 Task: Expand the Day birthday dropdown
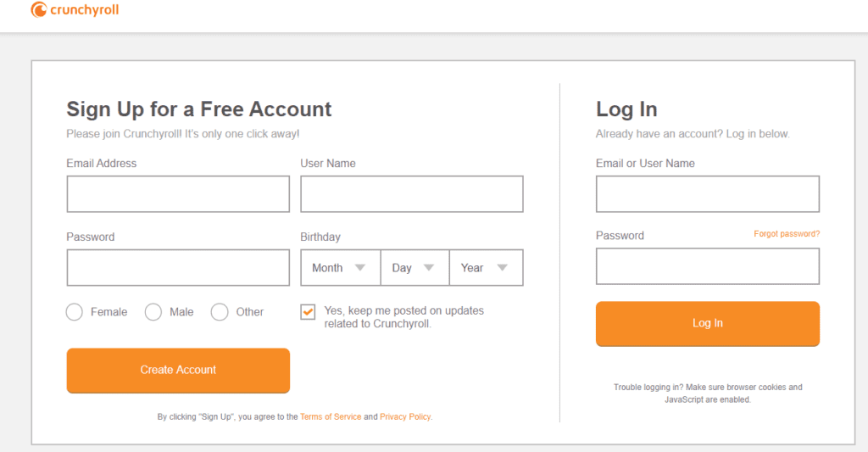point(415,267)
